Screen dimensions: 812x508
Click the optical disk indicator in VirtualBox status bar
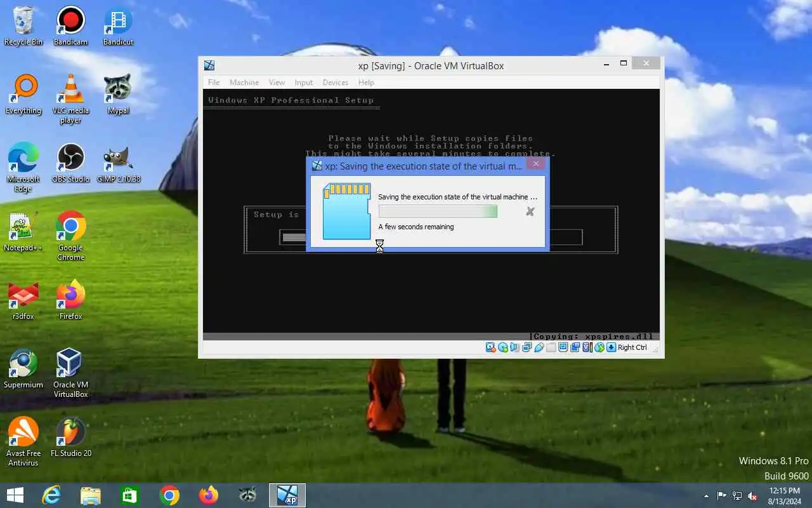point(503,347)
